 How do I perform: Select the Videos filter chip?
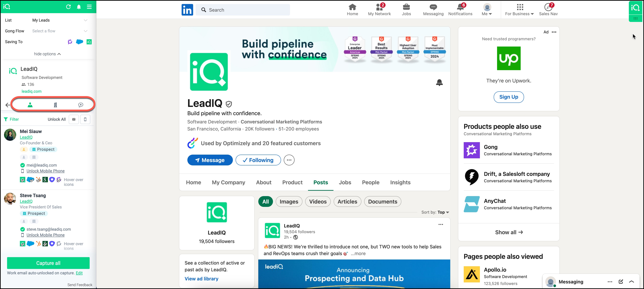coord(318,202)
